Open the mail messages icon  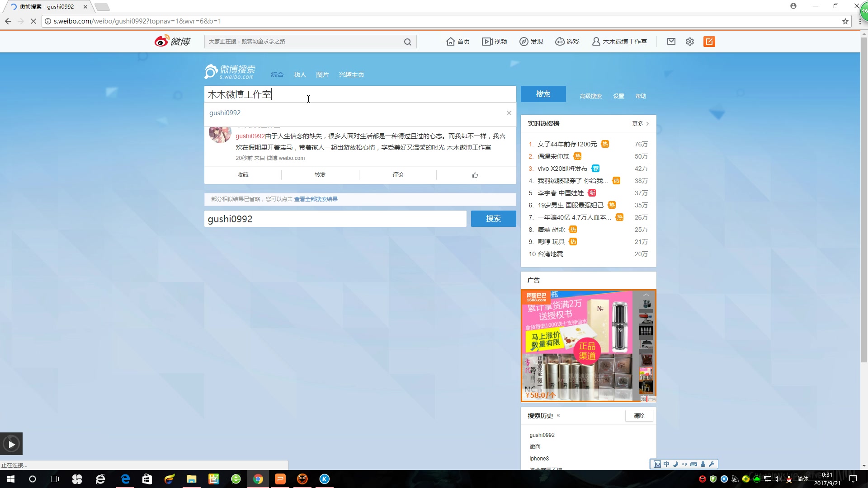[671, 42]
